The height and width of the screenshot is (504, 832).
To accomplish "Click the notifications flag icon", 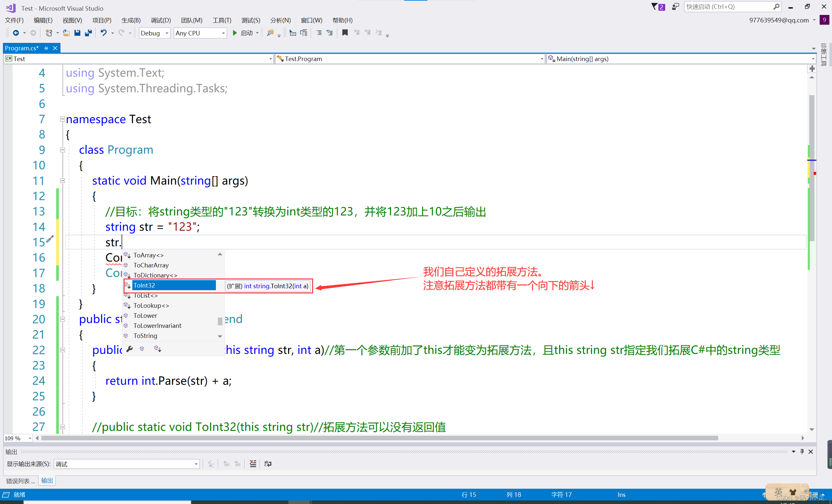I will (654, 6).
